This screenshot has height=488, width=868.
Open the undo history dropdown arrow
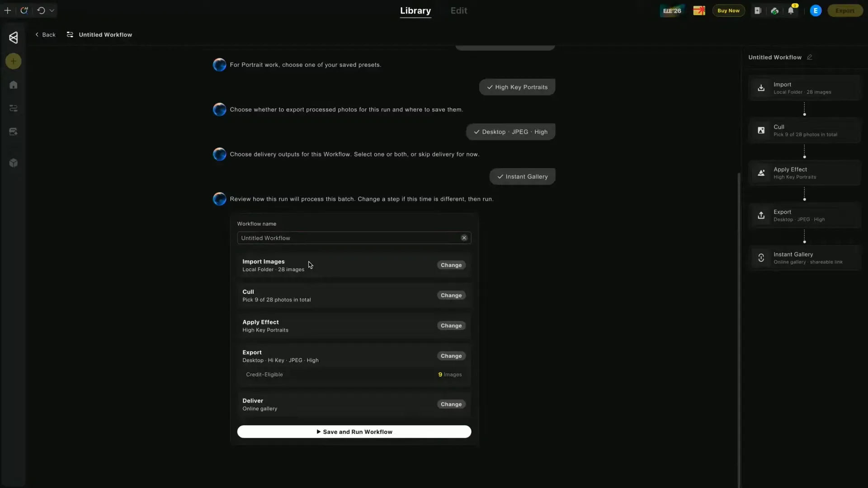click(x=52, y=10)
